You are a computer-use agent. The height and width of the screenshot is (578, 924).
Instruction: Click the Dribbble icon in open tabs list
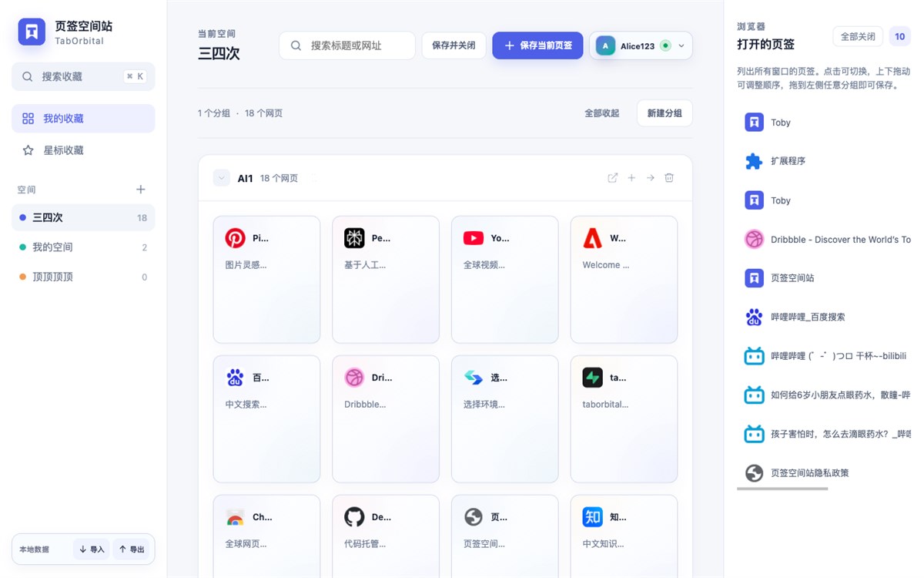pyautogui.click(x=754, y=239)
